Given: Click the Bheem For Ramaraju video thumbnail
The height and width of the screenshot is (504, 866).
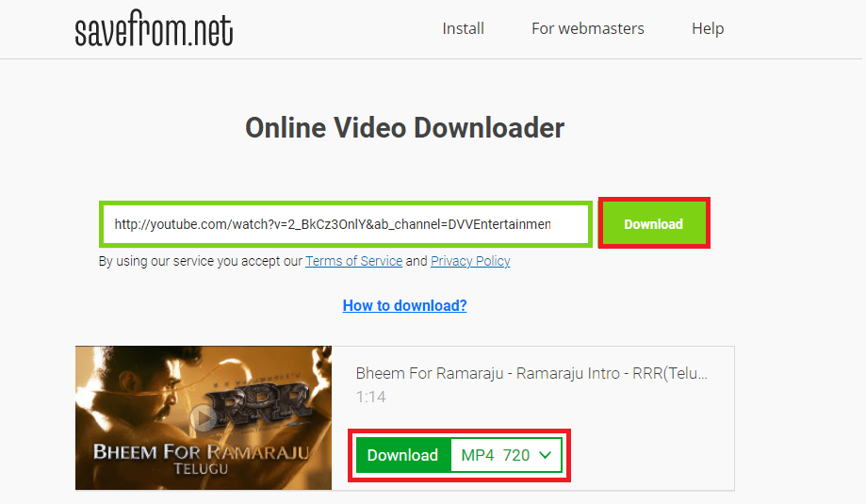Looking at the screenshot, I should (x=204, y=418).
